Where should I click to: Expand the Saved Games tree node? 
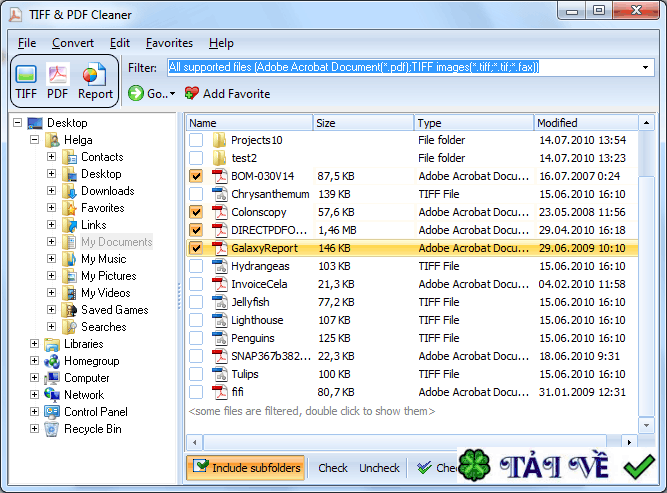[x=51, y=310]
